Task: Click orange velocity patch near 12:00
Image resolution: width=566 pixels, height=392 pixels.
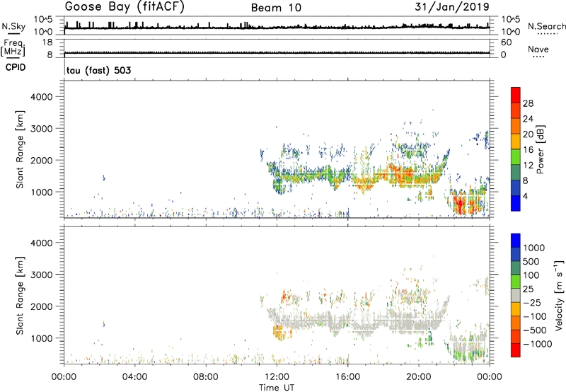Action: [x=279, y=332]
